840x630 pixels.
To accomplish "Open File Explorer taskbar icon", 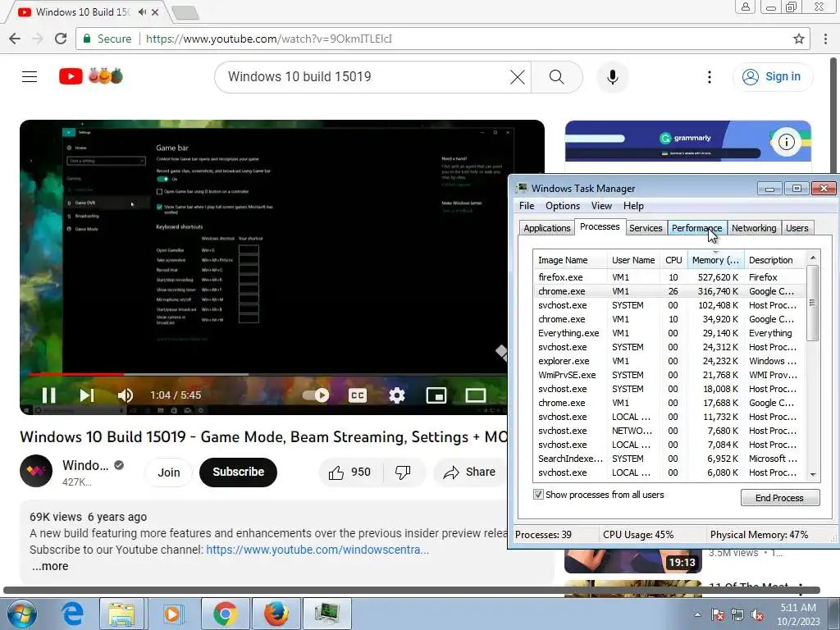I will click(x=121, y=614).
